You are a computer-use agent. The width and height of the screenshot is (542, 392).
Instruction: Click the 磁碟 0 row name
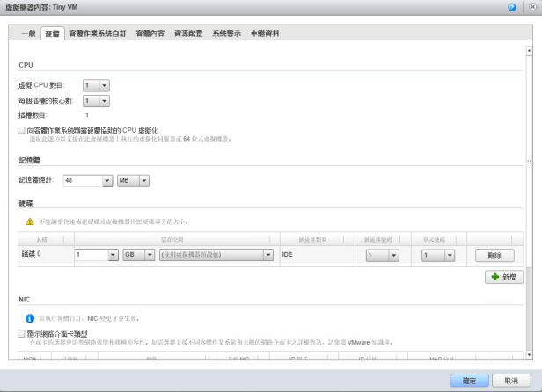pyautogui.click(x=31, y=254)
